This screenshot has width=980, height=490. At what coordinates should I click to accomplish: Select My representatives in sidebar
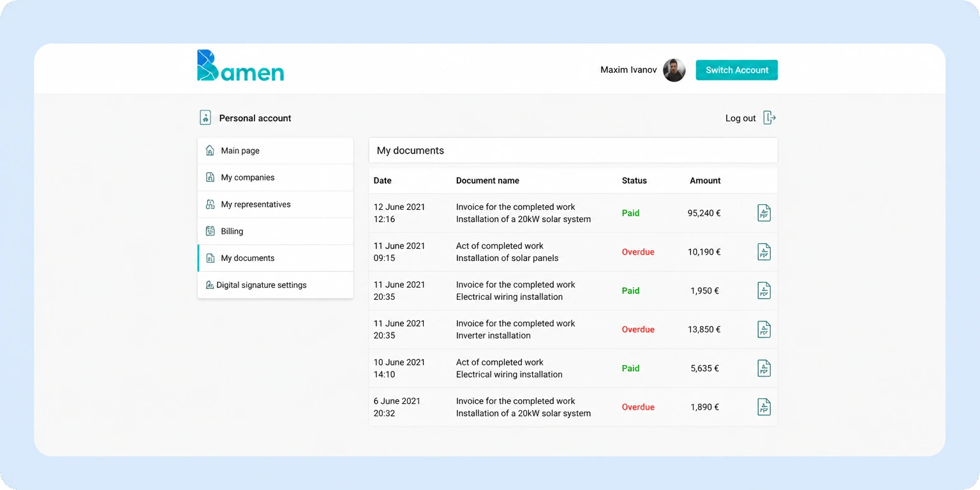(x=275, y=204)
